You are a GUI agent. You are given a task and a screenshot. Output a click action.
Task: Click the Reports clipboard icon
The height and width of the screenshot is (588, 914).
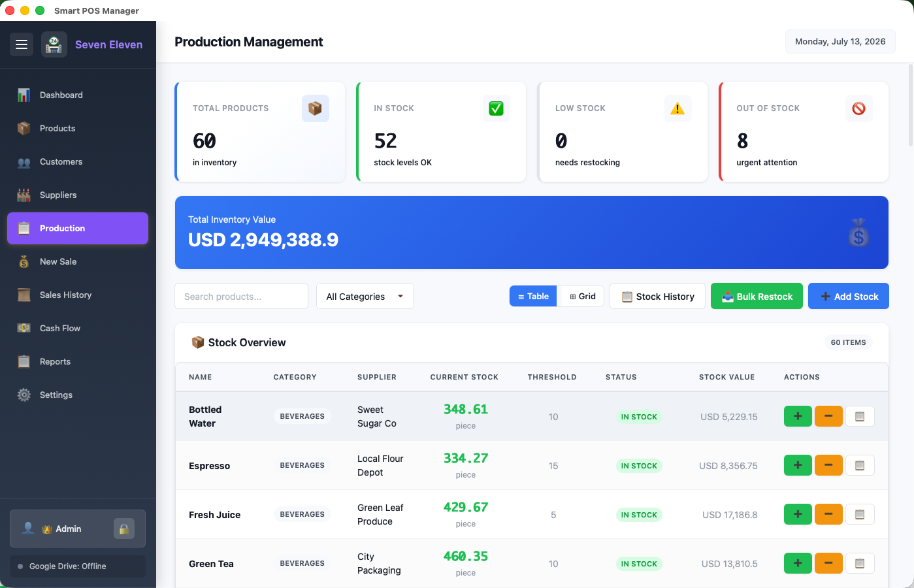pos(24,361)
